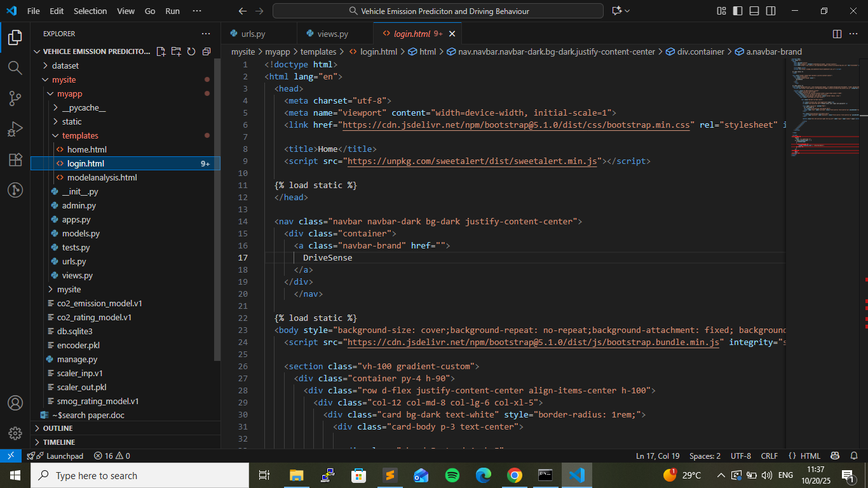Screen dimensions: 868x488
Task: Switch to the views.py tab
Action: pos(332,34)
